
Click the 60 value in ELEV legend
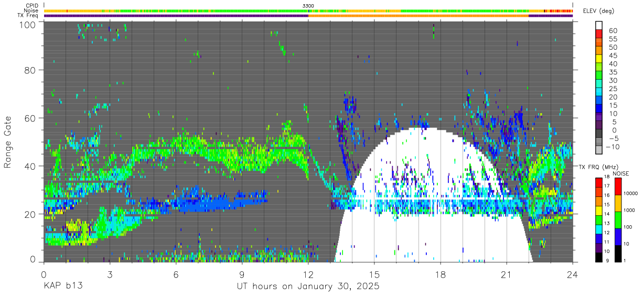[614, 30]
